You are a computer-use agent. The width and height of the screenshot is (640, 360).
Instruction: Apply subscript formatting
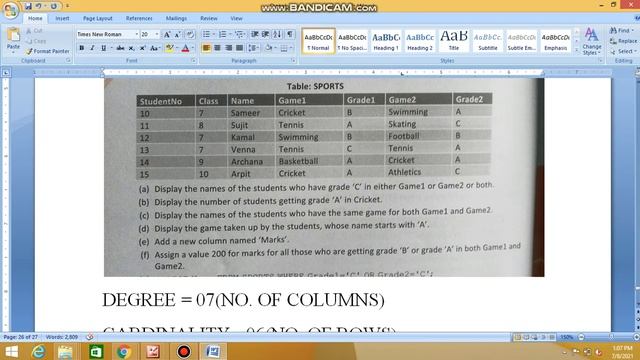tap(131, 48)
